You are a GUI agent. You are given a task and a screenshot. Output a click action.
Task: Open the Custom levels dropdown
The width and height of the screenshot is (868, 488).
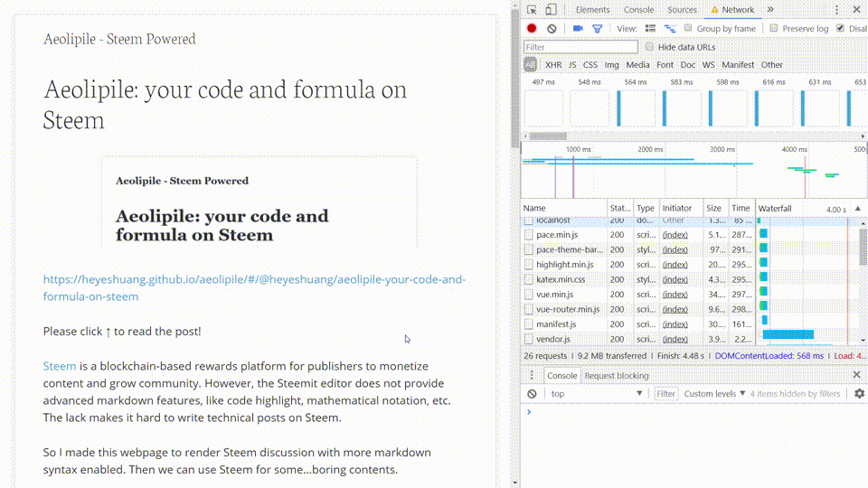pyautogui.click(x=714, y=393)
